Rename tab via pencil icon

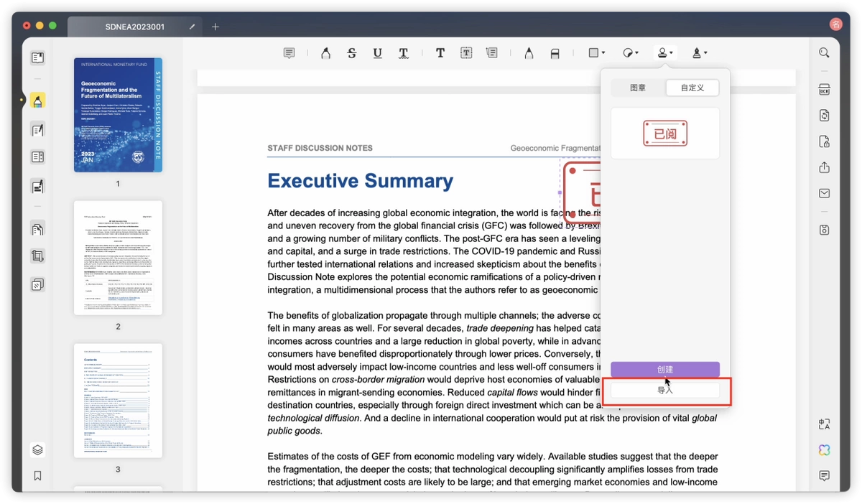[x=192, y=27]
